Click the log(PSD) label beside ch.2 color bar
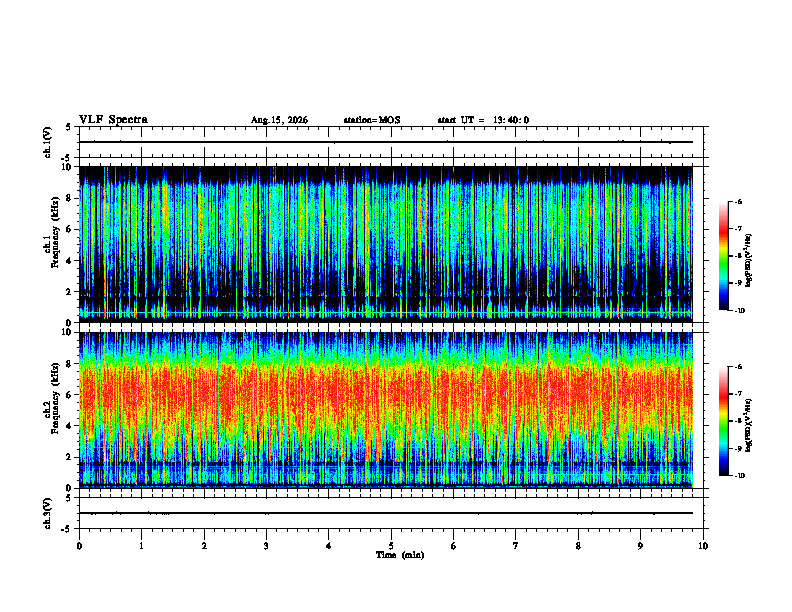Screen dimensions: 792x612 point(748,424)
